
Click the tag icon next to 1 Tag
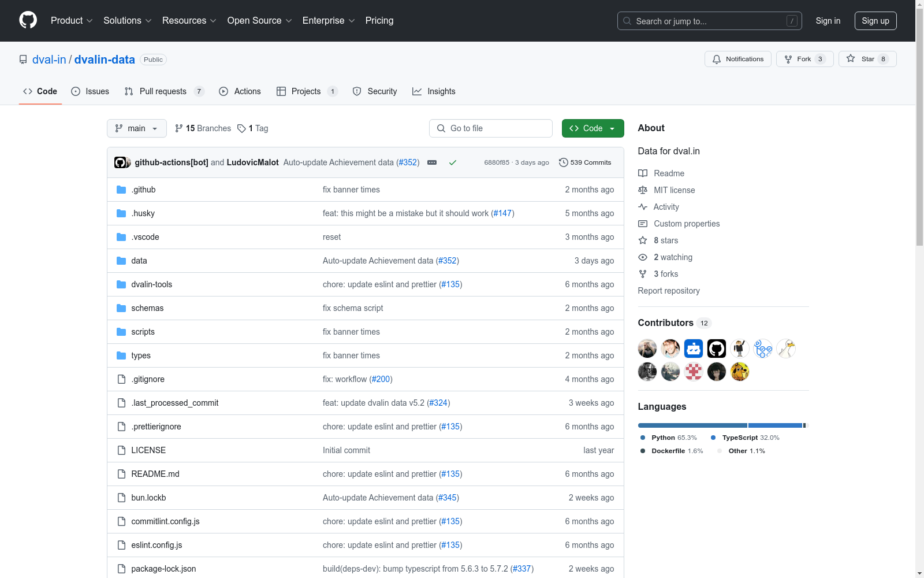pos(242,128)
